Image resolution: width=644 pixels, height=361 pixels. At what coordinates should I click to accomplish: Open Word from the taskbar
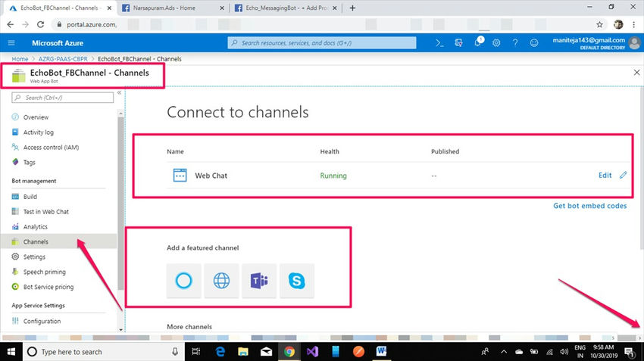(x=381, y=352)
